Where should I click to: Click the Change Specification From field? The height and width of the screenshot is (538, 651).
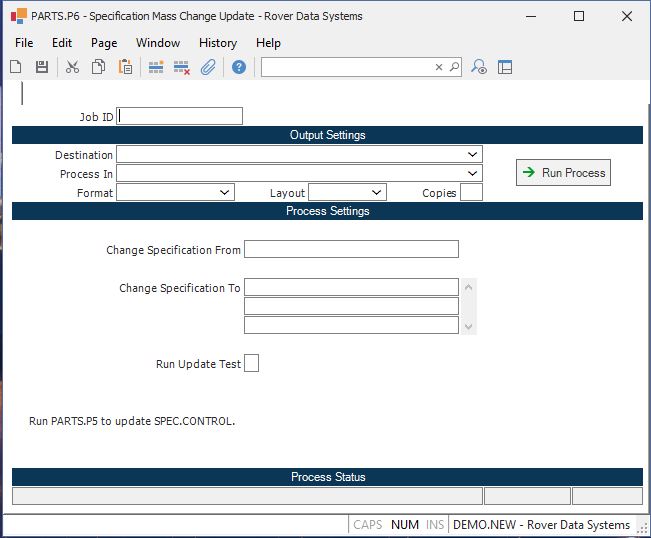coord(351,249)
